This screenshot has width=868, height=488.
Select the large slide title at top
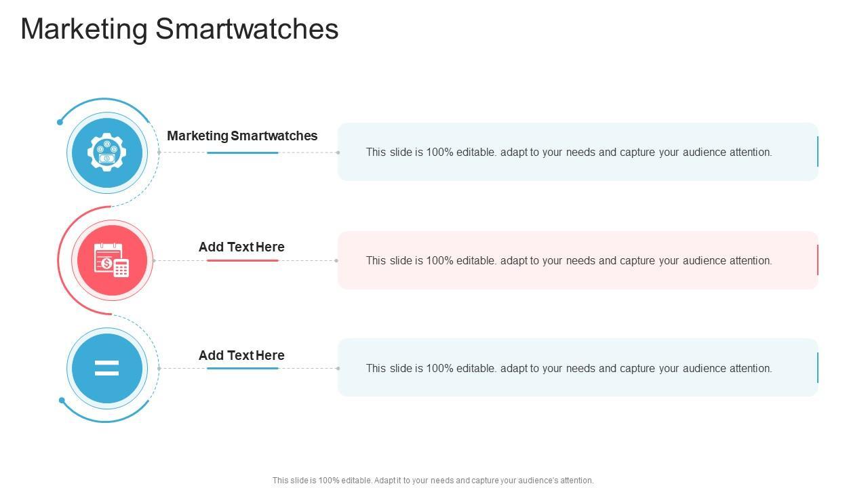(x=180, y=29)
